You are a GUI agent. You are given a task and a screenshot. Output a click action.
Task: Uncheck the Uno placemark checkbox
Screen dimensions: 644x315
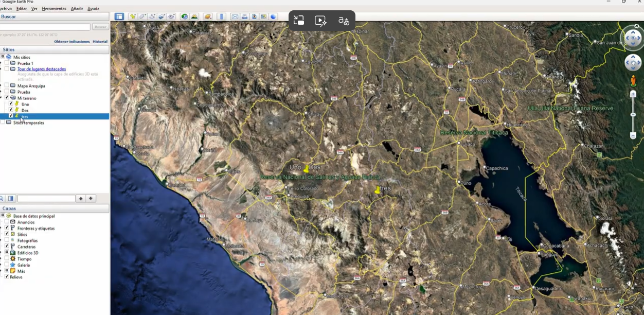[11, 104]
